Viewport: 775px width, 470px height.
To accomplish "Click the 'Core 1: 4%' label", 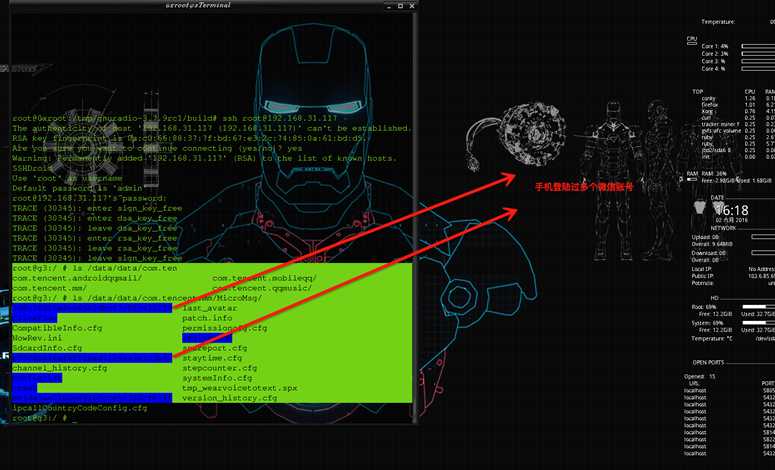I will 715,46.
